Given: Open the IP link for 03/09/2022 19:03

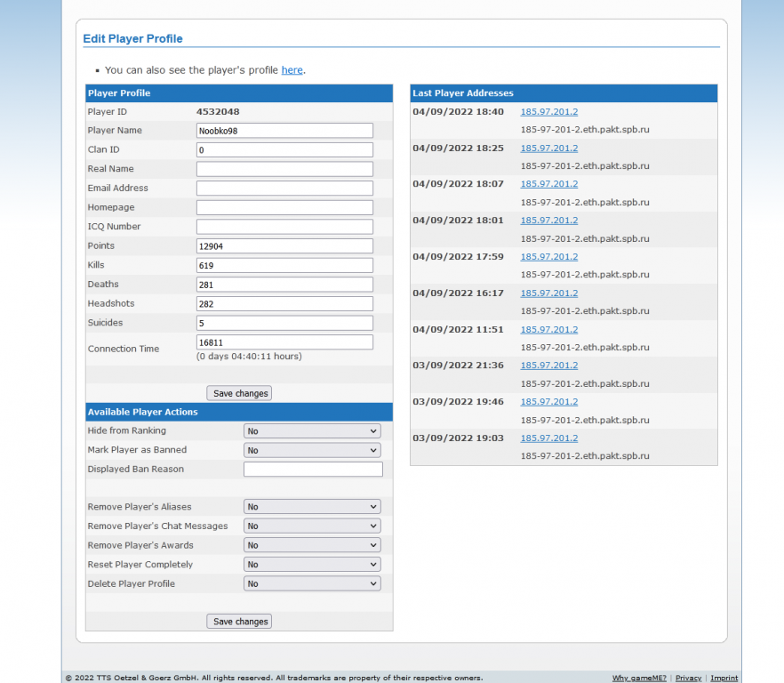Looking at the screenshot, I should 548,438.
